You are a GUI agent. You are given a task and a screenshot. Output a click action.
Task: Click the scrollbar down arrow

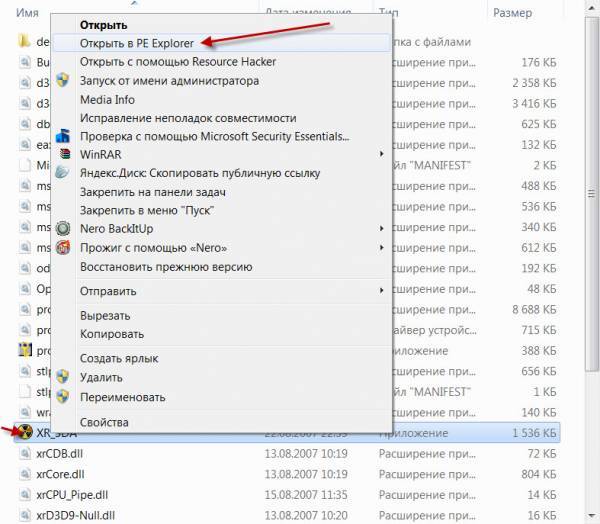(x=592, y=517)
